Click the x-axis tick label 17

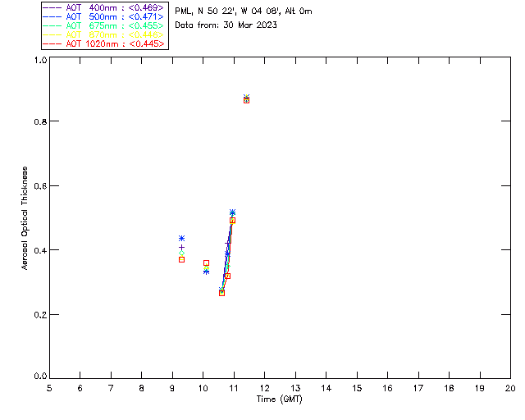tap(418, 388)
